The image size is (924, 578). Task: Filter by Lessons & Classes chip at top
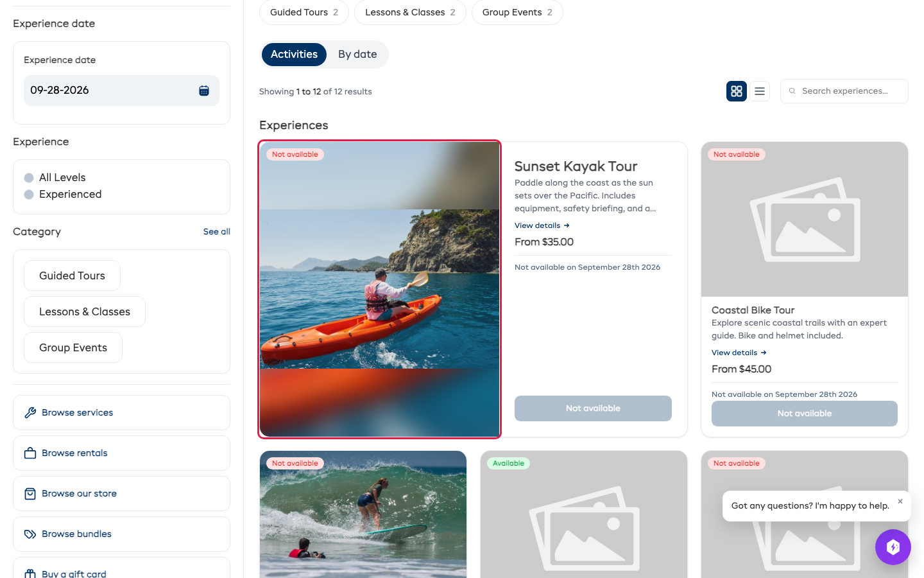pos(410,12)
